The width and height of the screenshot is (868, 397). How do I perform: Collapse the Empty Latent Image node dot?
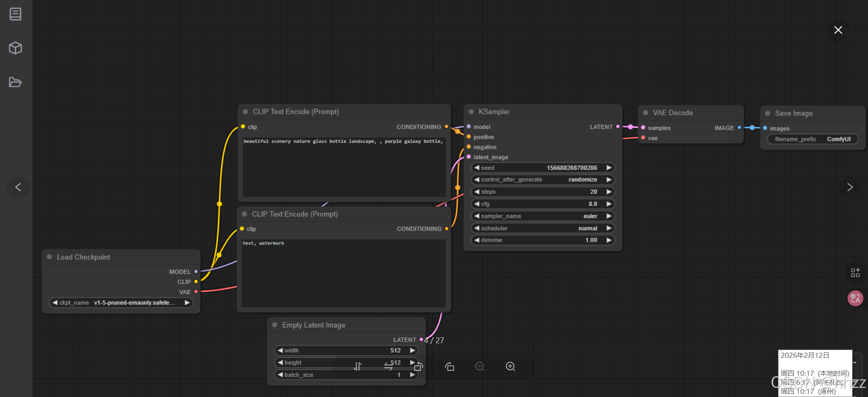(274, 325)
